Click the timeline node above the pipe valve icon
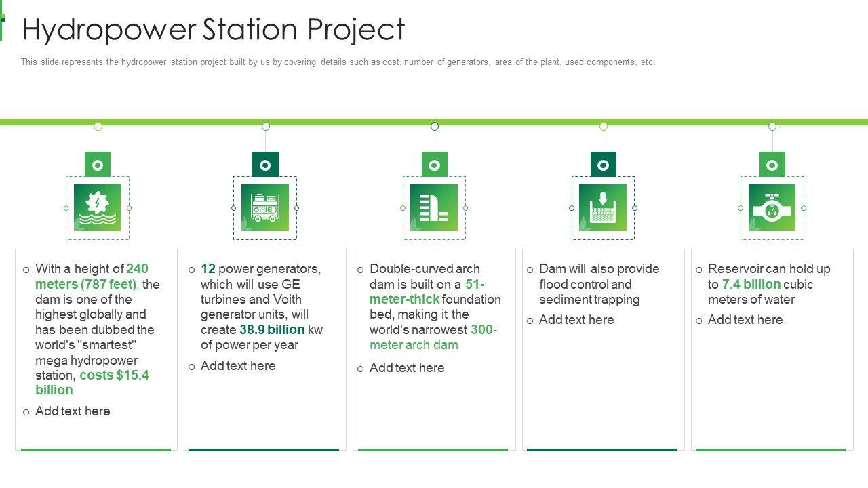This screenshot has width=868, height=488. [772, 126]
